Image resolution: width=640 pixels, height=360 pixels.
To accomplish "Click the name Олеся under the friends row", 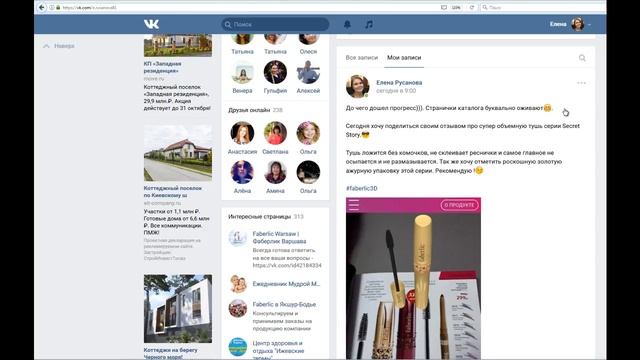I will pos(308,51).
